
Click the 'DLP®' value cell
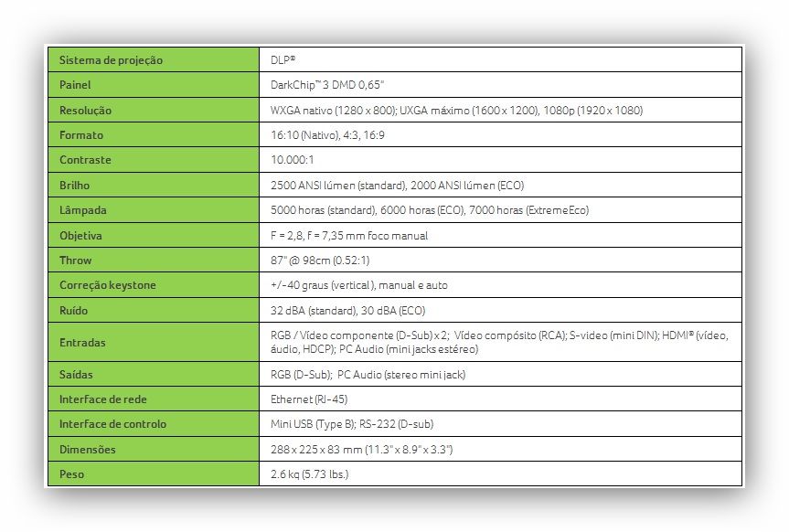[500, 60]
